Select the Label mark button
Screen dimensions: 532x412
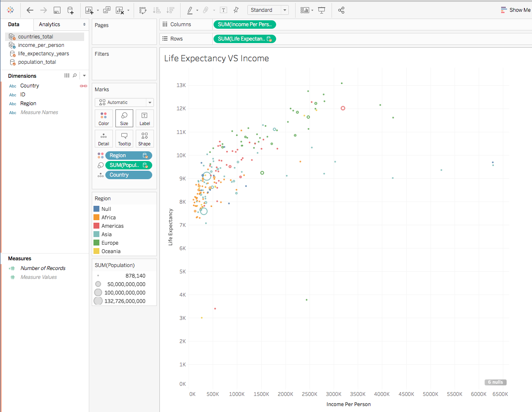coord(145,118)
